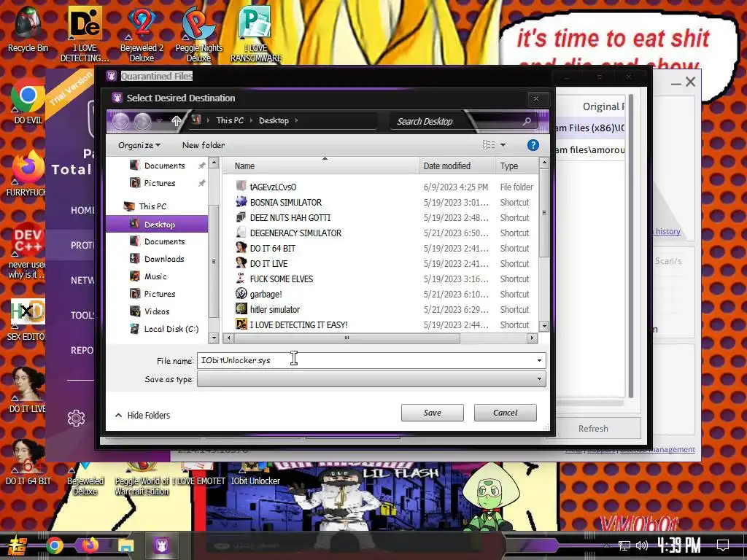Click the Forward navigation button in dialog
The width and height of the screenshot is (747, 560).
[142, 122]
